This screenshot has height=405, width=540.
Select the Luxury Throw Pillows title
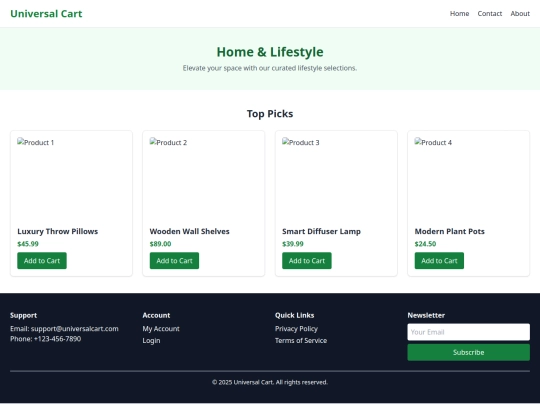tap(58, 231)
